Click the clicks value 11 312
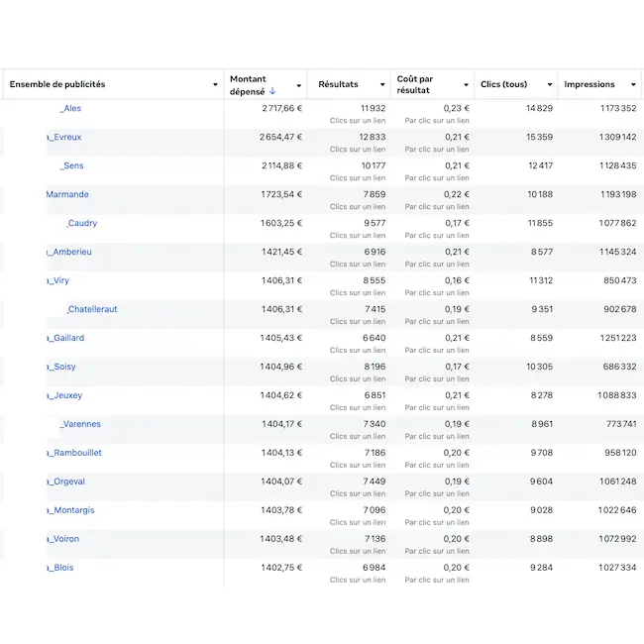644x644 pixels. 541,281
